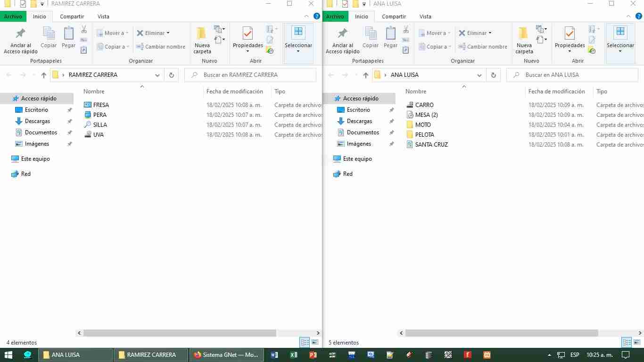Image resolution: width=644 pixels, height=362 pixels.
Task: Click the scissors Cortar icon in ANA LUISA ribbon
Action: (406, 30)
